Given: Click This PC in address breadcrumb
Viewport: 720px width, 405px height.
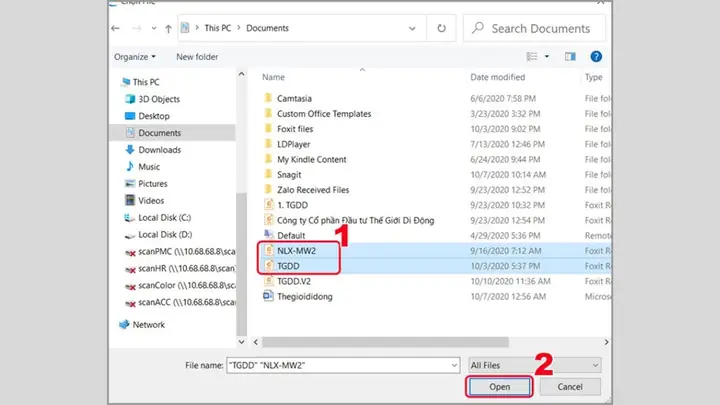Looking at the screenshot, I should pyautogui.click(x=217, y=28).
